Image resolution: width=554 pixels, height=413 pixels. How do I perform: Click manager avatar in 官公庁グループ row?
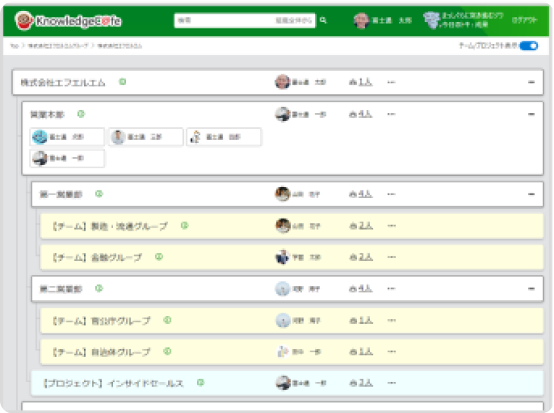click(x=283, y=320)
